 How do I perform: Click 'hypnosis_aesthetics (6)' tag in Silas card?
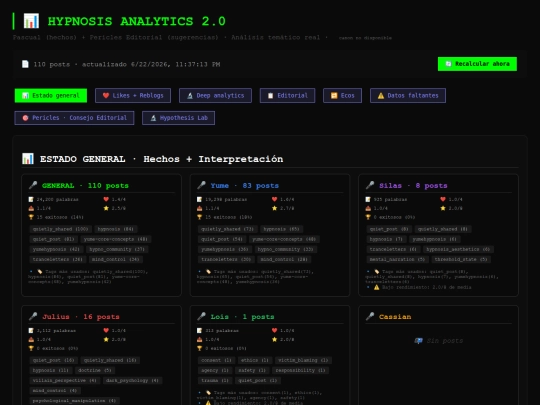point(458,249)
